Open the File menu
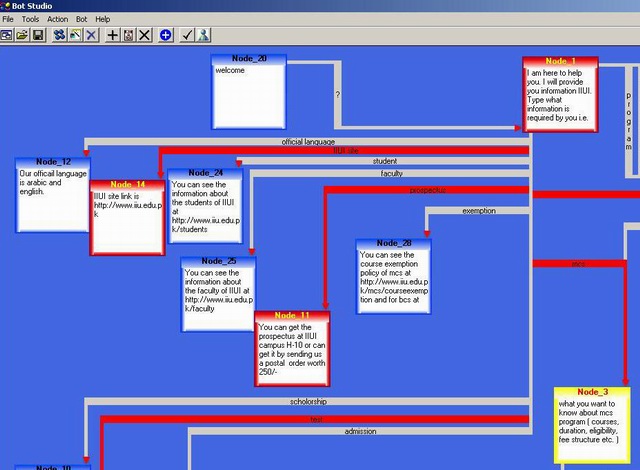This screenshot has height=470, width=640. [x=8, y=19]
